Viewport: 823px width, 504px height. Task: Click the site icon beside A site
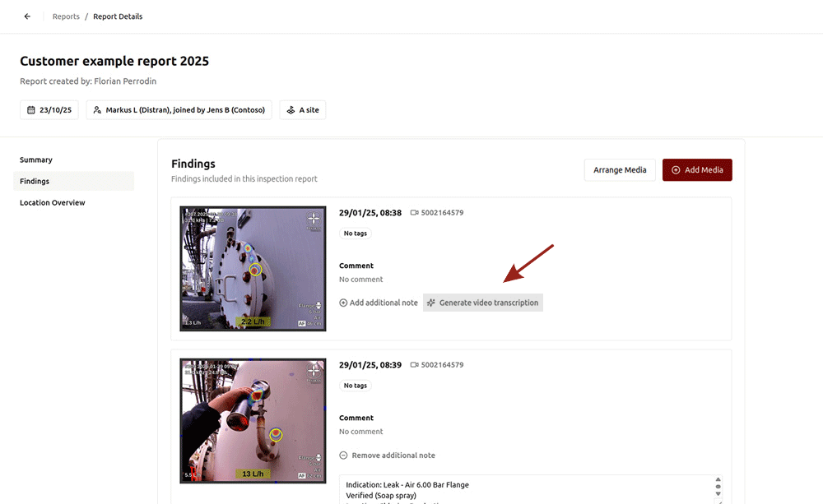coord(291,110)
